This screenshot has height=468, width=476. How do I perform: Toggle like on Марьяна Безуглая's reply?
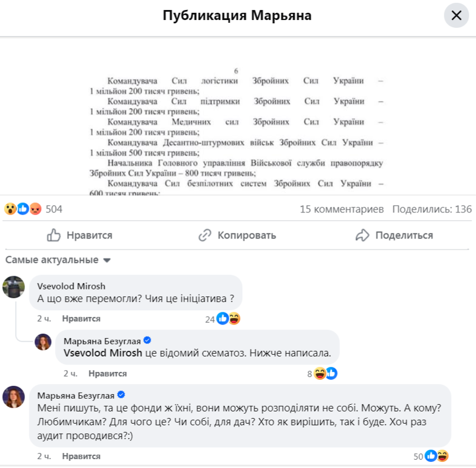point(109,373)
